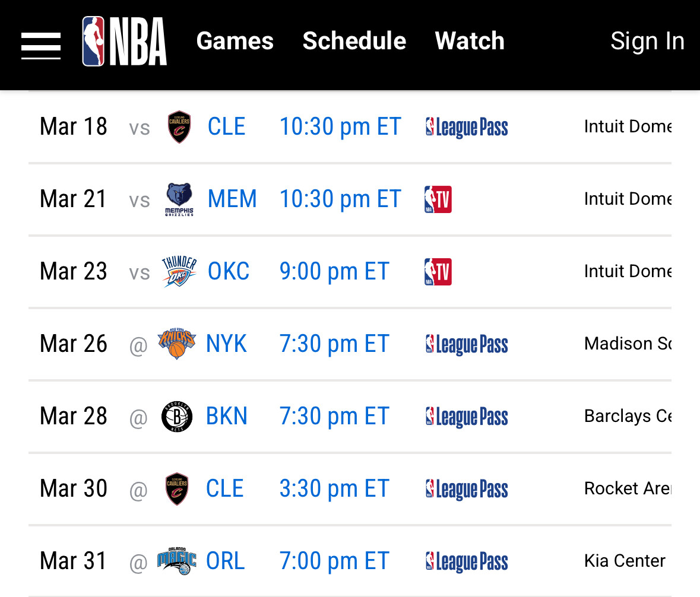Open the Schedule menu item
The width and height of the screenshot is (700, 597).
[x=354, y=41]
